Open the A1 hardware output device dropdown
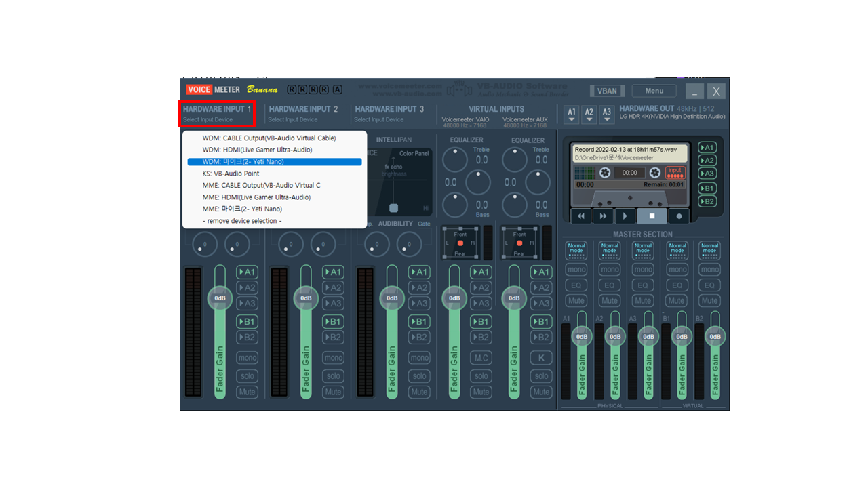This screenshot has height=488, width=868. [x=572, y=114]
